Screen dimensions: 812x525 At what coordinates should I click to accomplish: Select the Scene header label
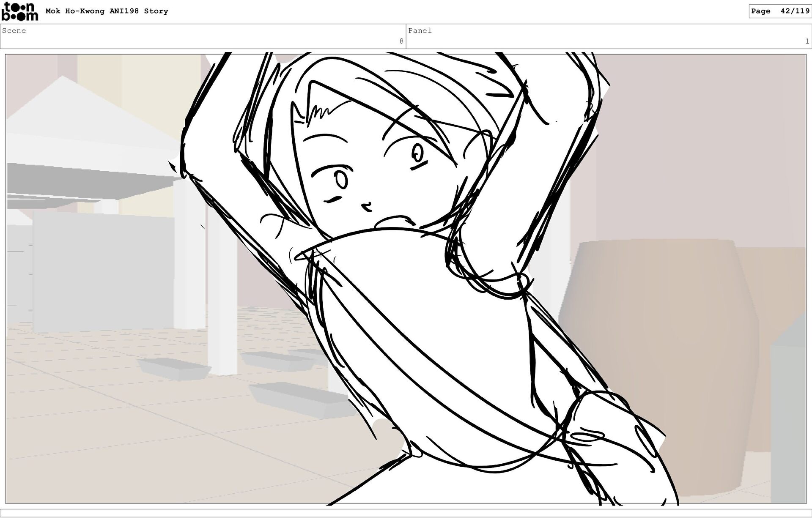pos(14,30)
